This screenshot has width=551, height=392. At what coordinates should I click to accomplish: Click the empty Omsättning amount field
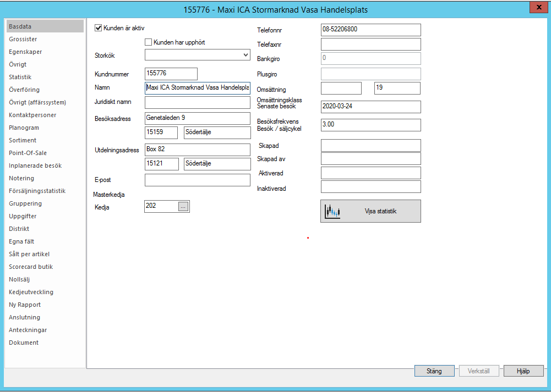point(341,88)
